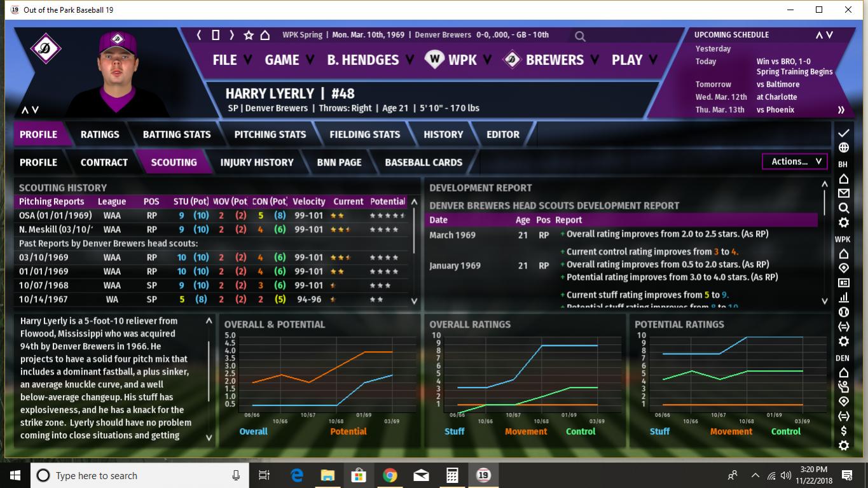
Task: Switch to the BATTING STATS tab
Action: 177,134
